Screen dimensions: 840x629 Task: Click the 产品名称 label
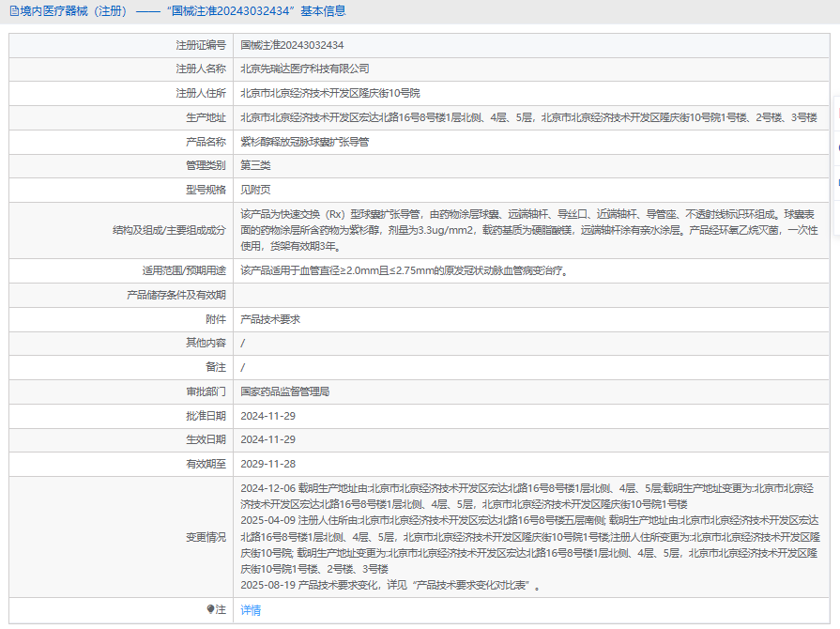tap(206, 142)
